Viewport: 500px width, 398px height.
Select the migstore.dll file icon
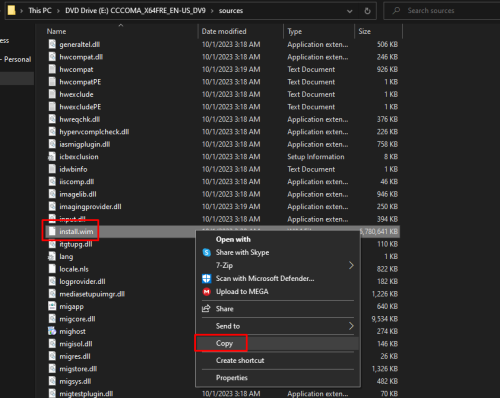click(52, 369)
